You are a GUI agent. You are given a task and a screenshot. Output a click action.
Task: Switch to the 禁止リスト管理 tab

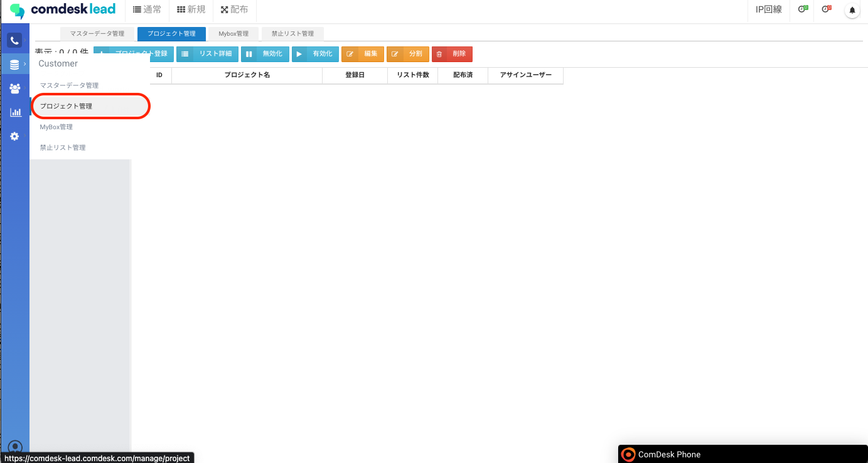292,34
